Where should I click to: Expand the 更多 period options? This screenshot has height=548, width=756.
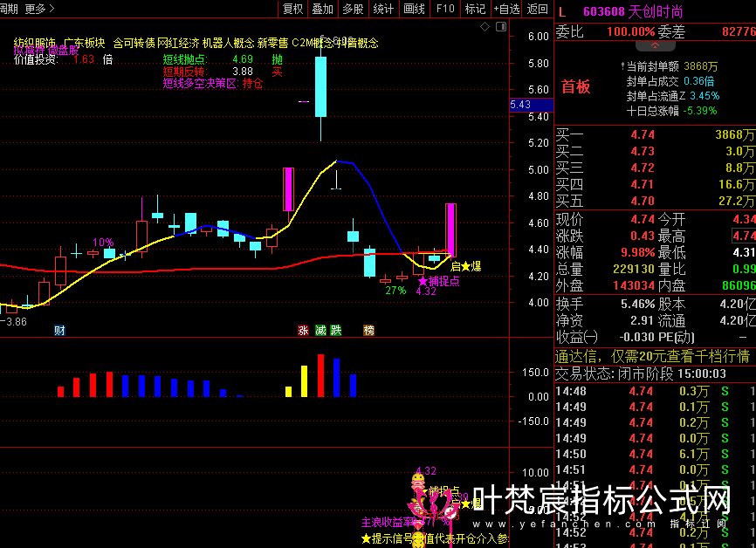point(39,9)
